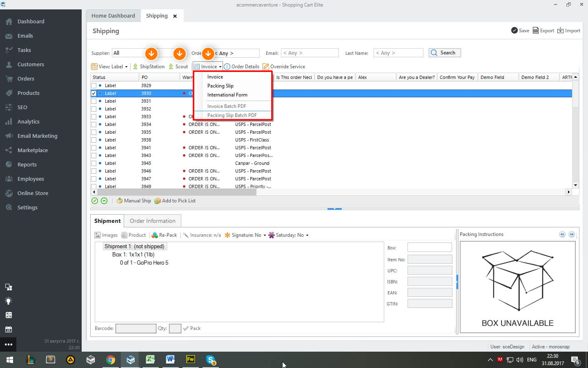Check the box for PO 3932
The image size is (588, 368).
[x=94, y=109]
